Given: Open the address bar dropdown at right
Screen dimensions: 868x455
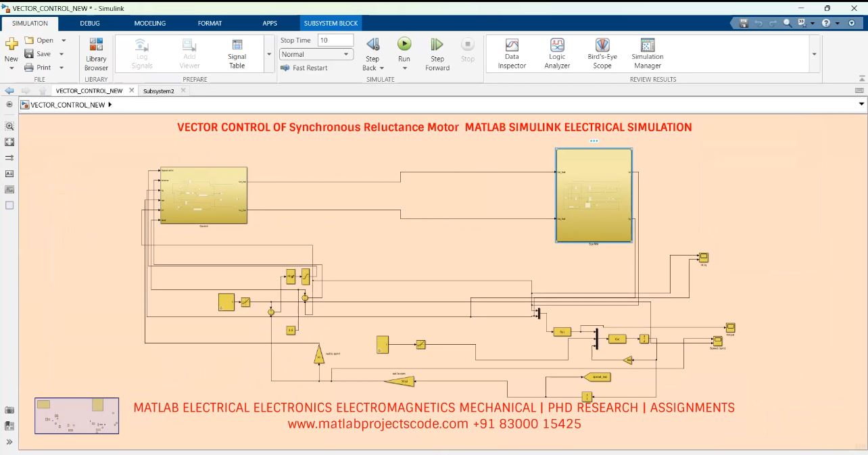Looking at the screenshot, I should [861, 105].
